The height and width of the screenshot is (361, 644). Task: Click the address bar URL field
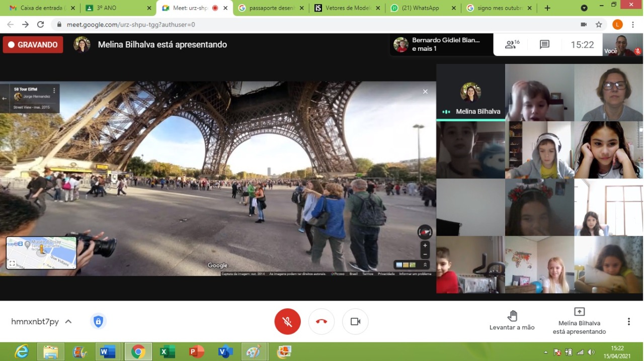tap(302, 24)
